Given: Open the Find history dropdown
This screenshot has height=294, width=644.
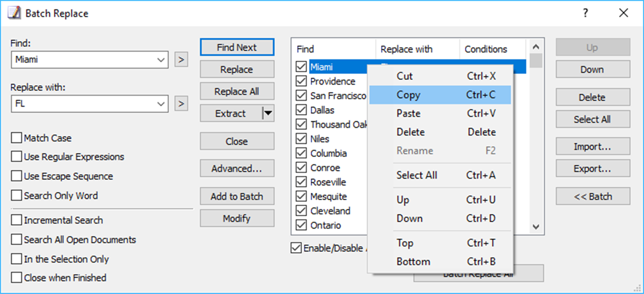Looking at the screenshot, I should 161,59.
